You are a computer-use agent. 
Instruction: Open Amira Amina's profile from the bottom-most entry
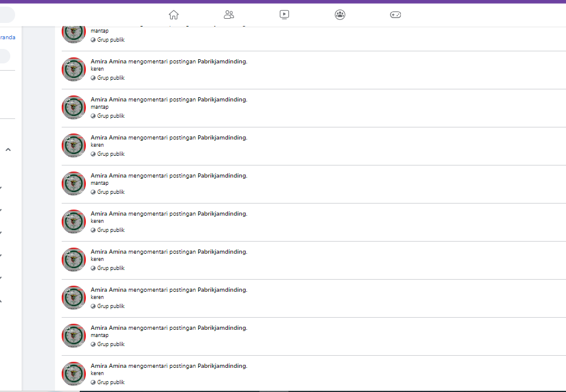pyautogui.click(x=109, y=366)
